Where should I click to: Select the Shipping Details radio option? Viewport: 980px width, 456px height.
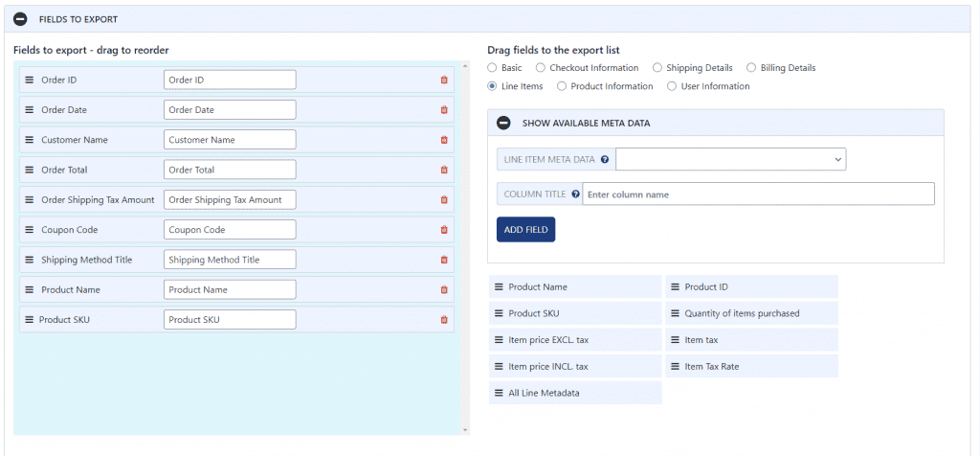[x=657, y=68]
